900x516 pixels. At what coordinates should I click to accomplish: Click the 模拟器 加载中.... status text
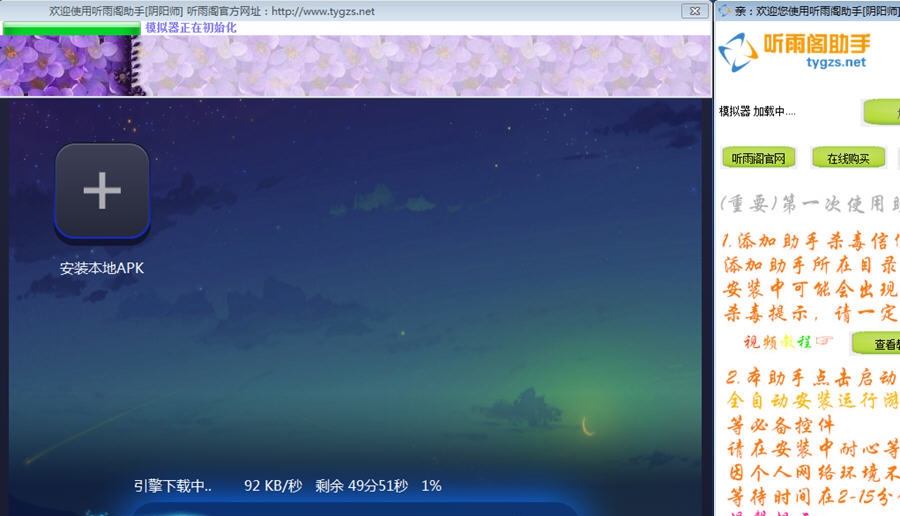tap(757, 111)
